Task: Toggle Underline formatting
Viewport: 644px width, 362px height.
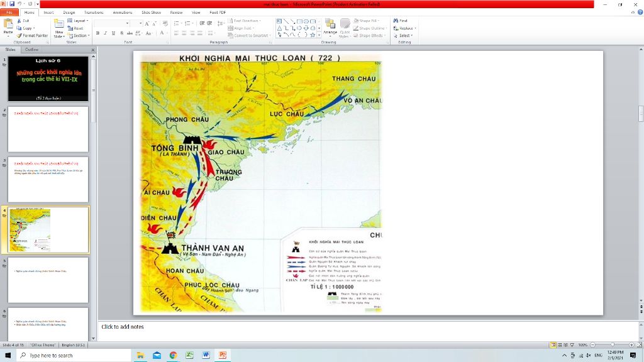Action: tap(113, 33)
